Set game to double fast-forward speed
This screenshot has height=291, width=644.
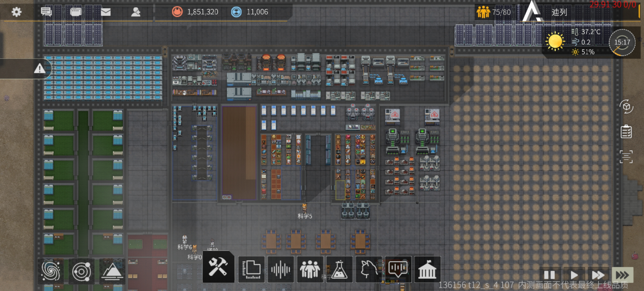click(x=598, y=275)
